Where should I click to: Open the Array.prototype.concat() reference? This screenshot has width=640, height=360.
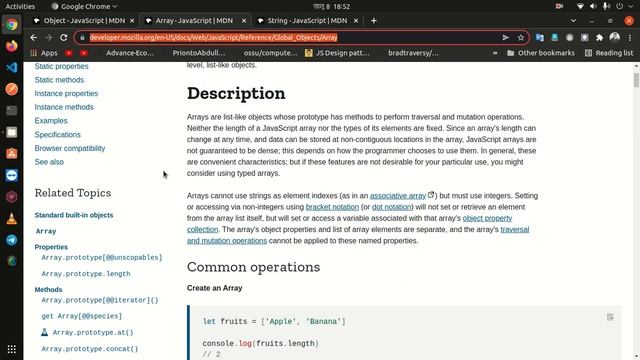click(x=90, y=349)
